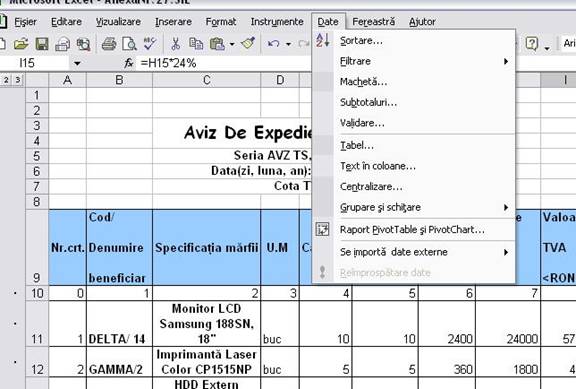Image resolution: width=576 pixels, height=389 pixels.
Task: Select row 9 header
Action: click(37, 248)
